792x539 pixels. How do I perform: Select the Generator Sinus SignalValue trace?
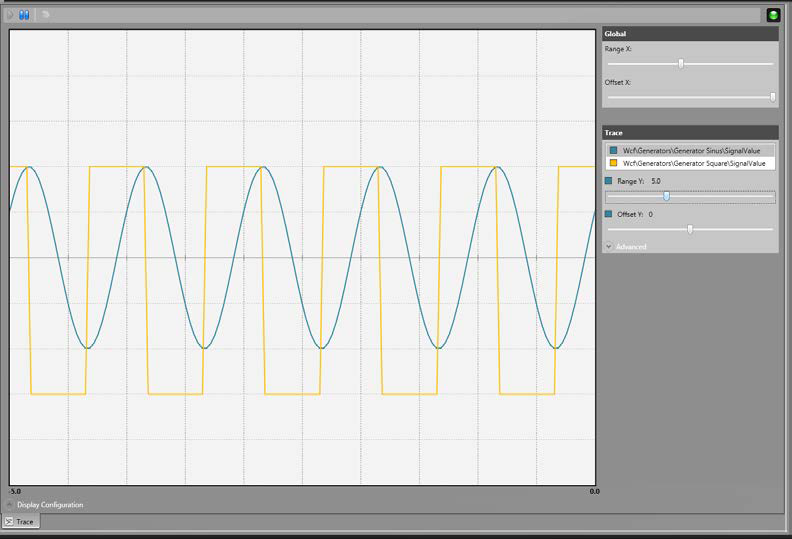point(690,151)
